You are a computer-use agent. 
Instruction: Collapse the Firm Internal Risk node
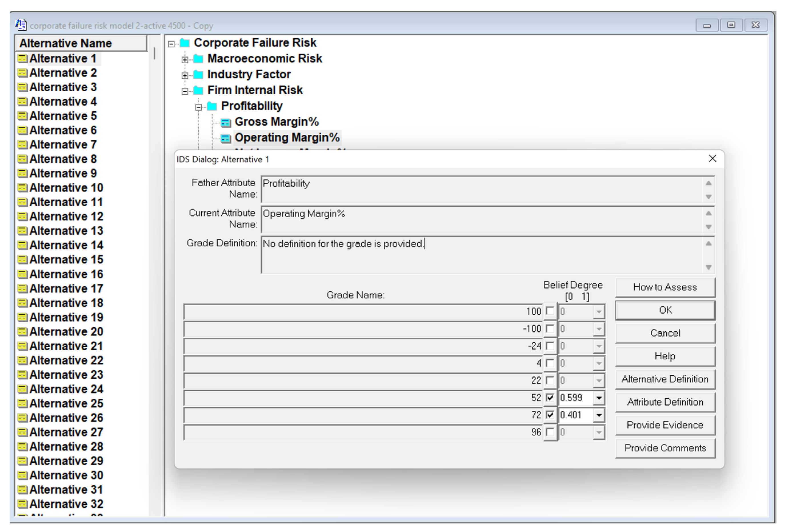tap(185, 91)
